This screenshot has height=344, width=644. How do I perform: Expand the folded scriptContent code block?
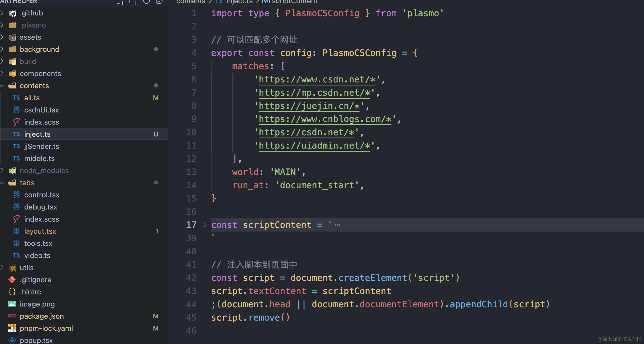click(205, 225)
